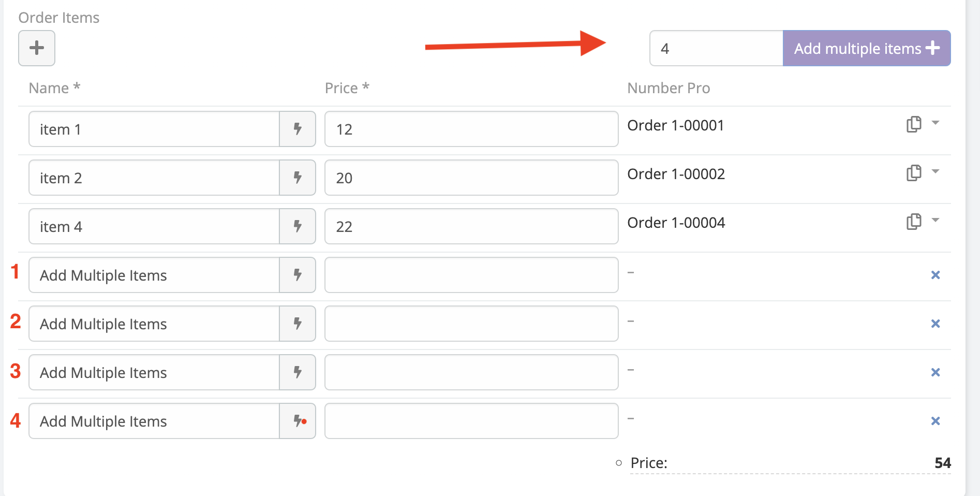Click the plus icon under Order Items
Image resolution: width=980 pixels, height=496 pixels.
(37, 48)
